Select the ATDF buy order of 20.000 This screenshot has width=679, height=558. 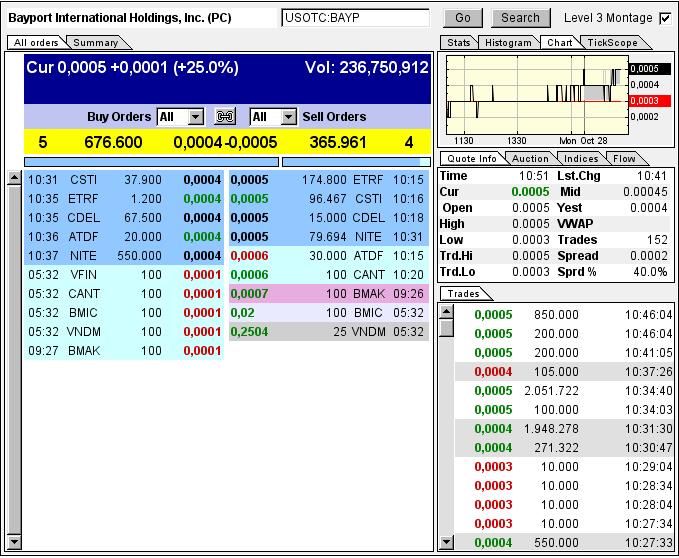pos(124,237)
